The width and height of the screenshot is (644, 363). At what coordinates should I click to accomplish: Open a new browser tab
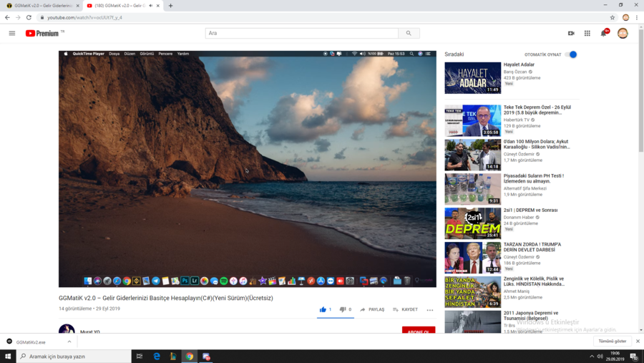click(170, 6)
